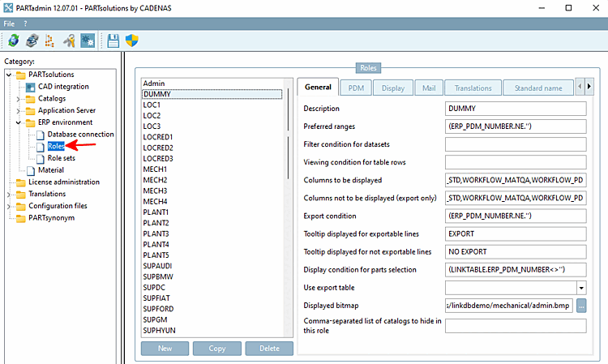This screenshot has height=364, width=608.
Task: Open the Use export table dropdown
Action: tap(580, 287)
